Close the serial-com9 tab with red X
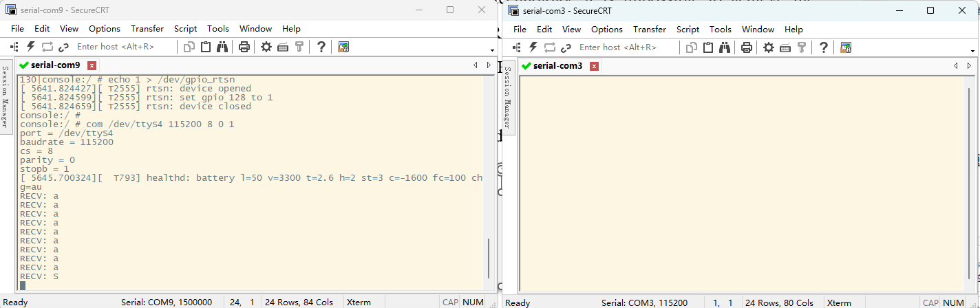The height and width of the screenshot is (308, 980). [92, 66]
